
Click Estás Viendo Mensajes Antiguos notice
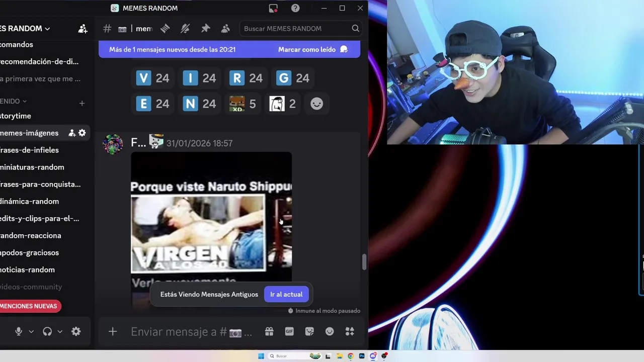tap(209, 295)
